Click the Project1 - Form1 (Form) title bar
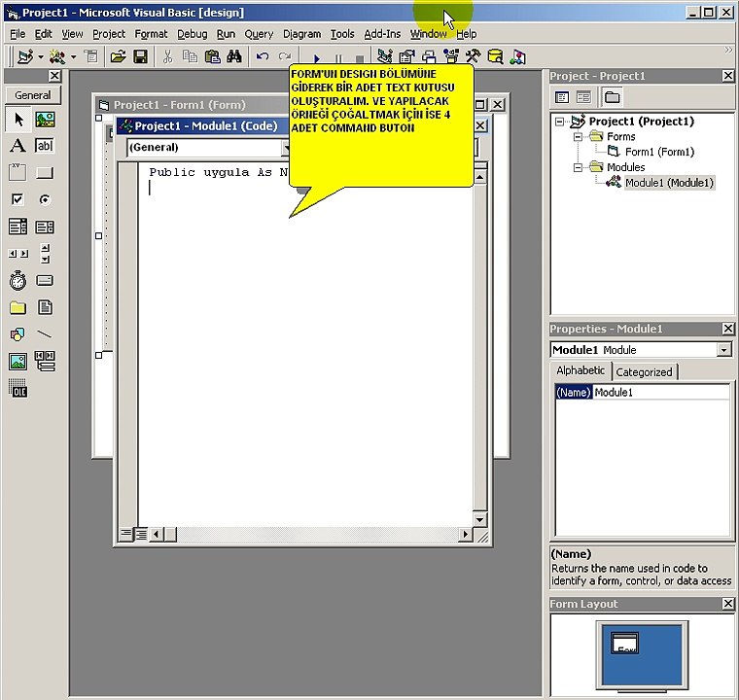Viewport: 739px width, 700px height. click(x=194, y=105)
